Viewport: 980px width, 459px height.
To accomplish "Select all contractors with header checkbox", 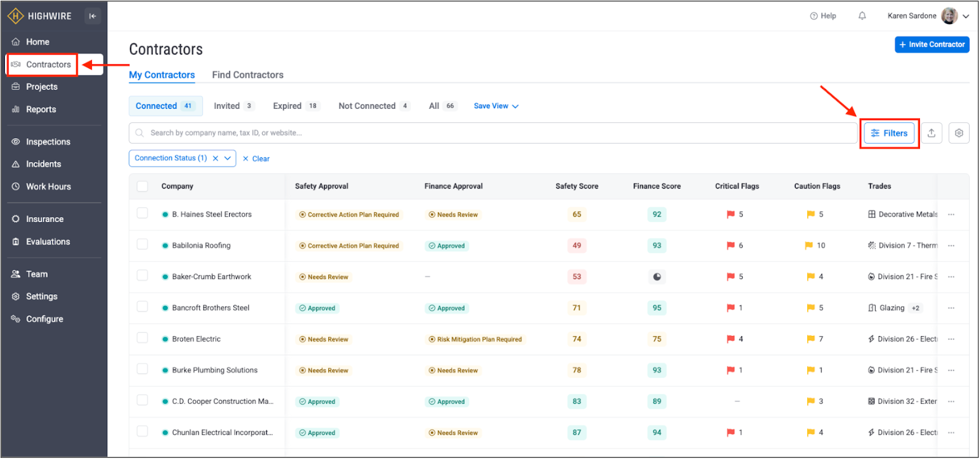I will (142, 186).
